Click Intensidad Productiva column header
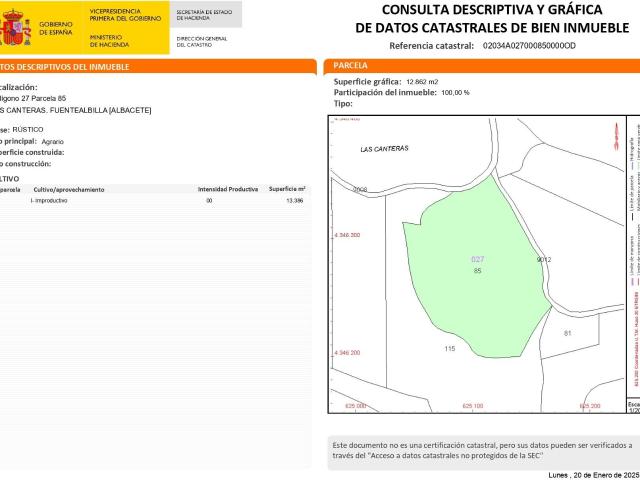The height and width of the screenshot is (480, 640). coord(228,189)
